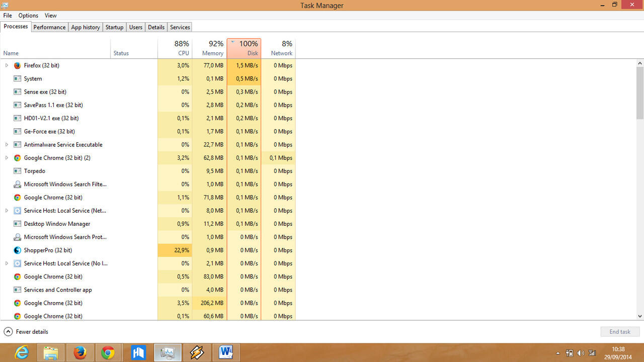This screenshot has height=362, width=644.
Task: Click the Winamp lightning bolt taskbar icon
Action: click(x=197, y=352)
